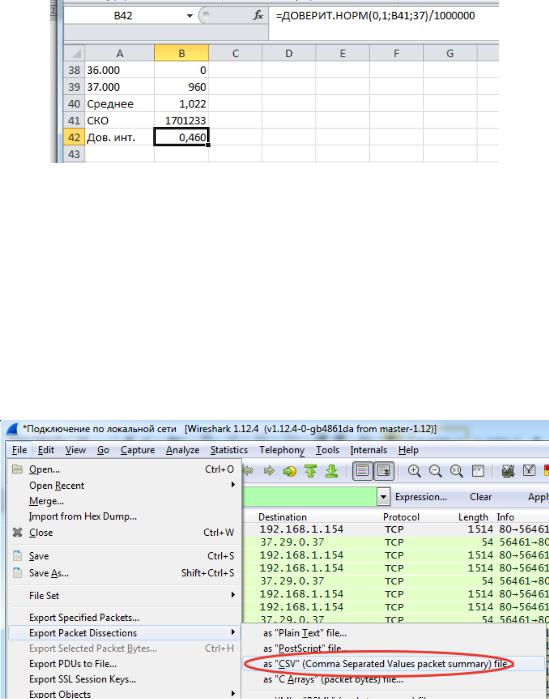Select cell A41 labeled СКО
Image resolution: width=549 pixels, height=699 pixels.
pyautogui.click(x=119, y=121)
